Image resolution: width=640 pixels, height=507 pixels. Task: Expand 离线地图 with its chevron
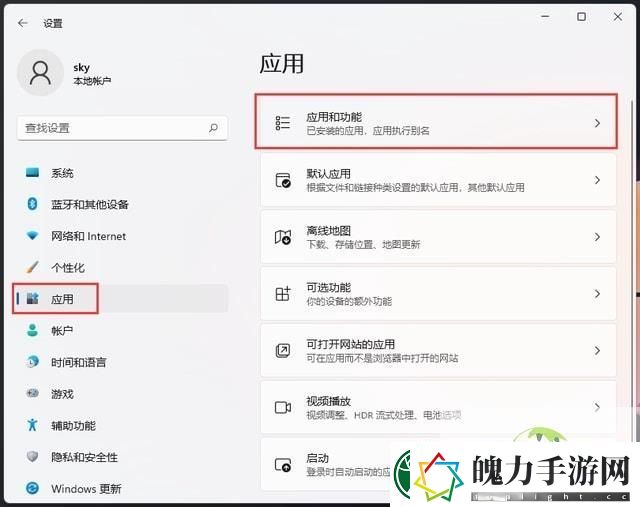point(597,237)
